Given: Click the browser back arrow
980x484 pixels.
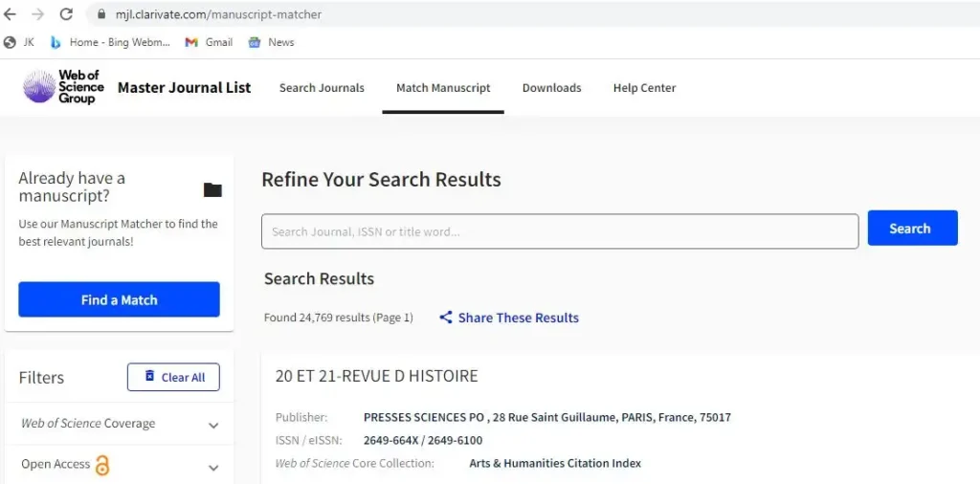Looking at the screenshot, I should (x=11, y=14).
